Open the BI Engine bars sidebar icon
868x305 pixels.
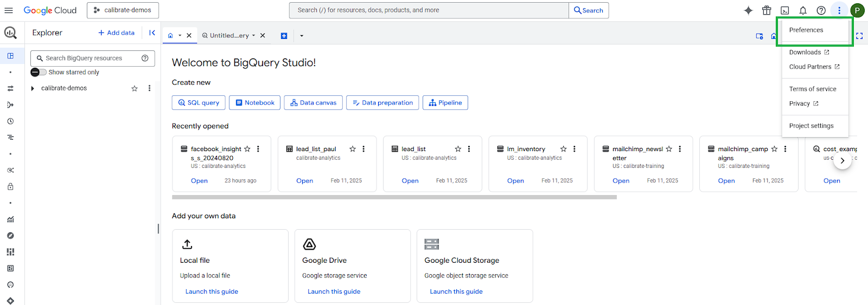[x=10, y=252]
